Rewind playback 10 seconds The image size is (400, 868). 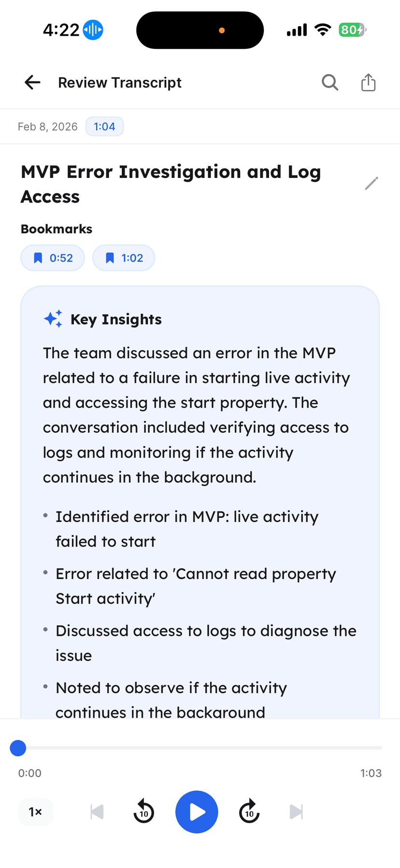143,812
